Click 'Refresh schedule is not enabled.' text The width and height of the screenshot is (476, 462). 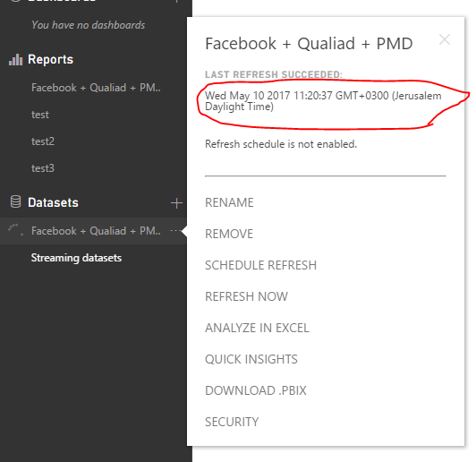[x=281, y=144]
